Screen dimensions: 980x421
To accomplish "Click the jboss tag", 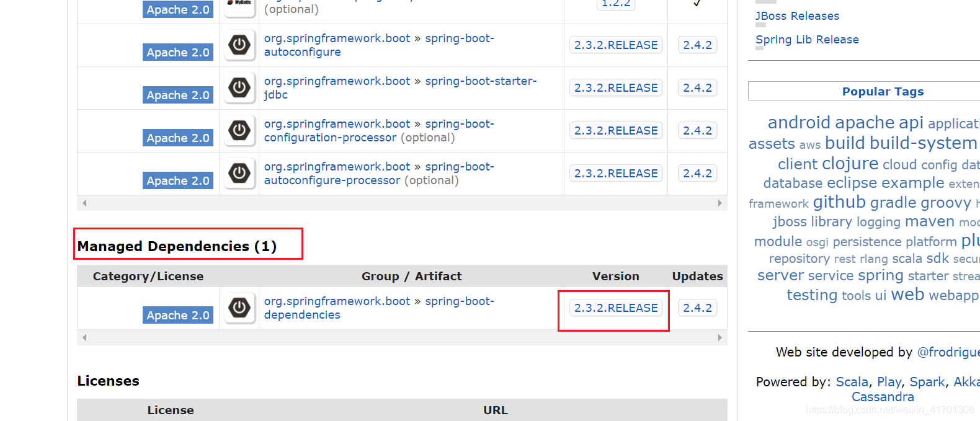I will 790,222.
